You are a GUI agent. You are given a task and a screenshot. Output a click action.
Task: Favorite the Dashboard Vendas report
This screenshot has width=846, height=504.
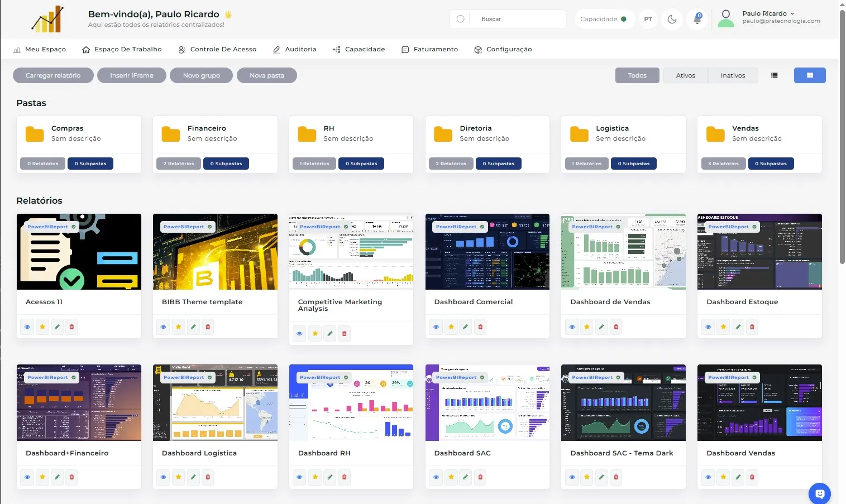[723, 477]
